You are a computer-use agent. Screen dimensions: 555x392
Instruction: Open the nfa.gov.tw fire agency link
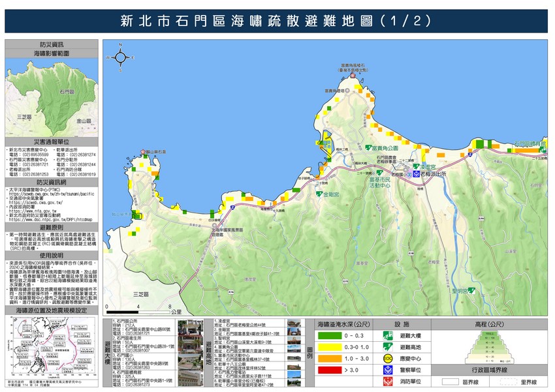point(34,212)
